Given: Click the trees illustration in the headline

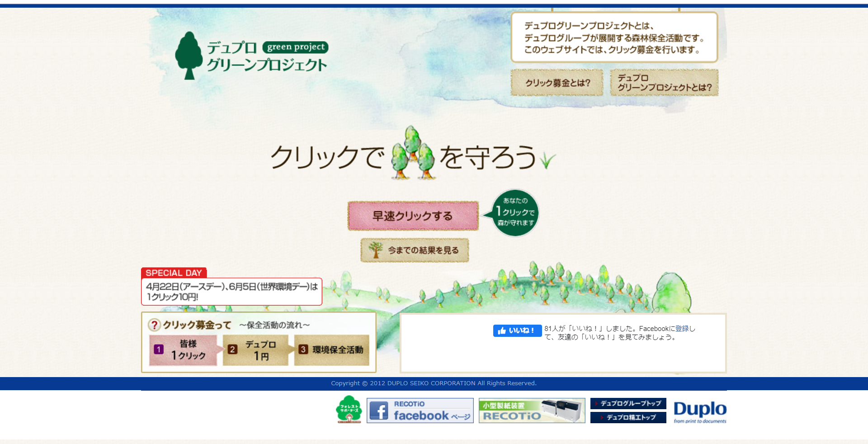Looking at the screenshot, I should (x=413, y=153).
